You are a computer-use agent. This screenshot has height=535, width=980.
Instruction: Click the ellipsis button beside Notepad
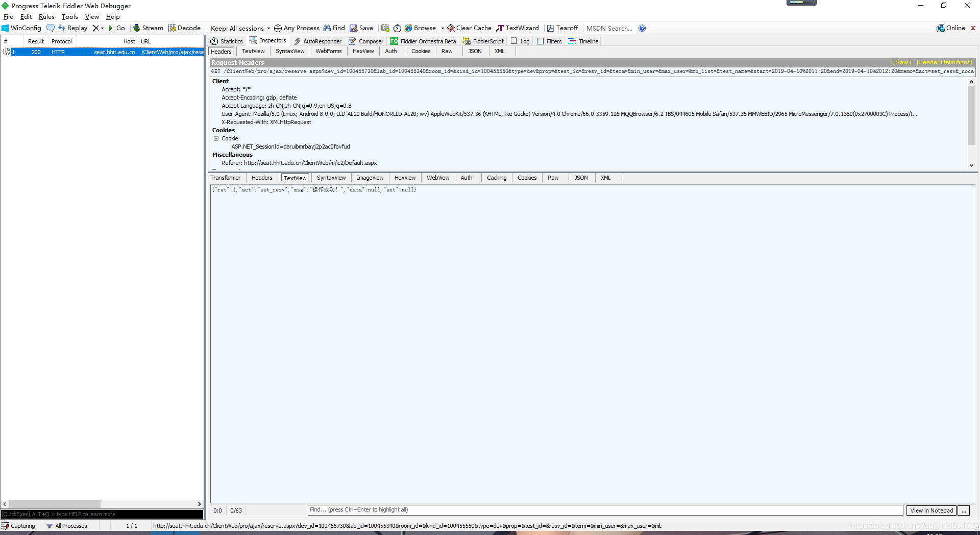964,510
